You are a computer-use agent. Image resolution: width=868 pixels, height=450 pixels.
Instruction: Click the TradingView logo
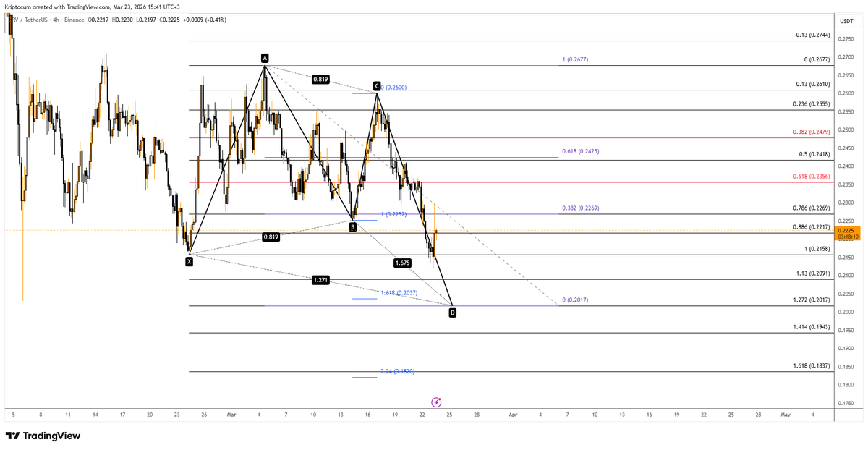pos(43,436)
